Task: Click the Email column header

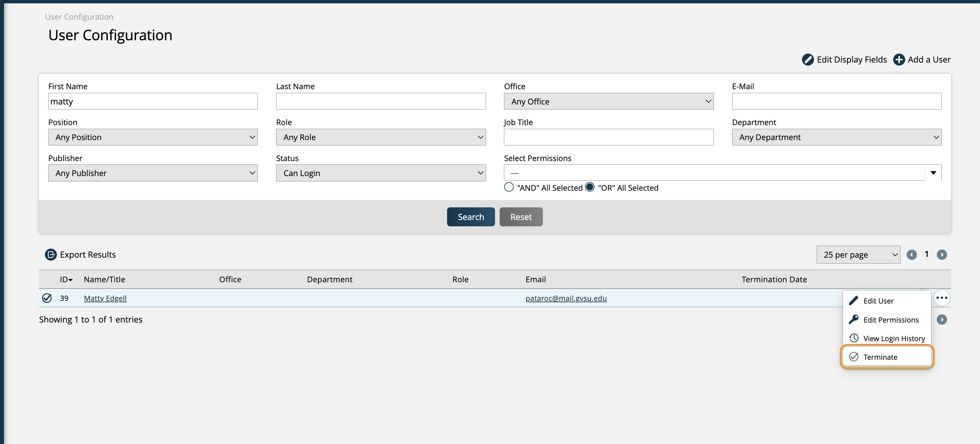Action: click(x=535, y=279)
